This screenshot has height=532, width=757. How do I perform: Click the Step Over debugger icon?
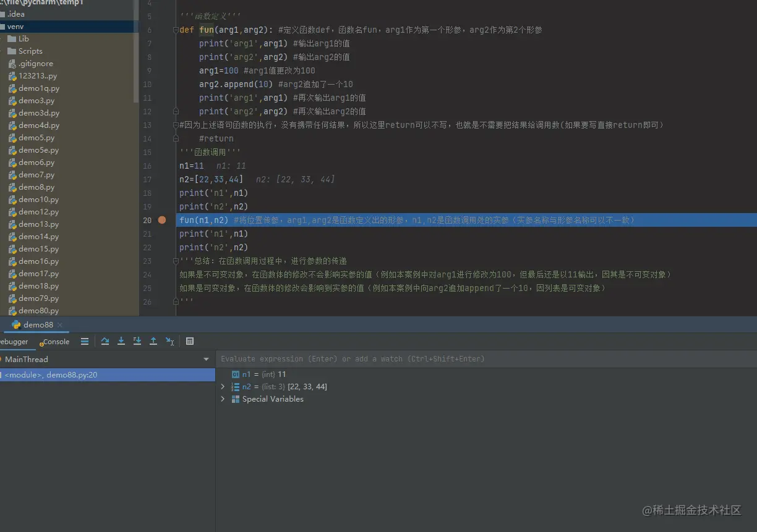[x=105, y=341]
